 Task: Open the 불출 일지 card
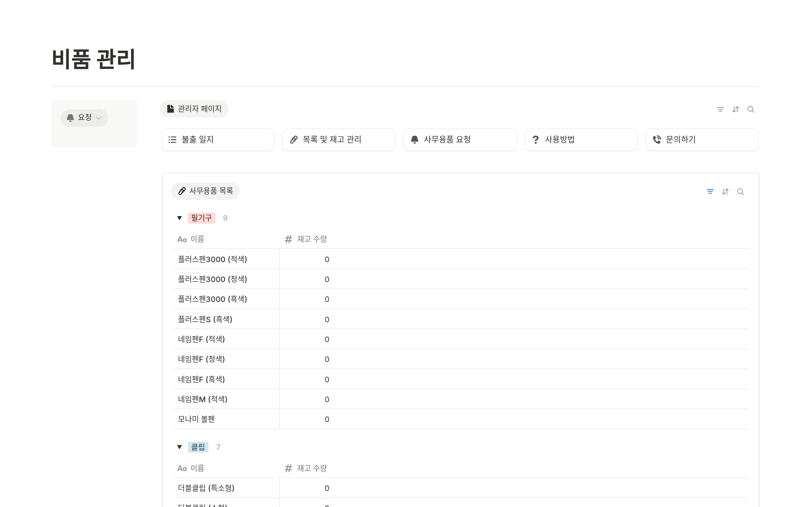[x=218, y=140]
